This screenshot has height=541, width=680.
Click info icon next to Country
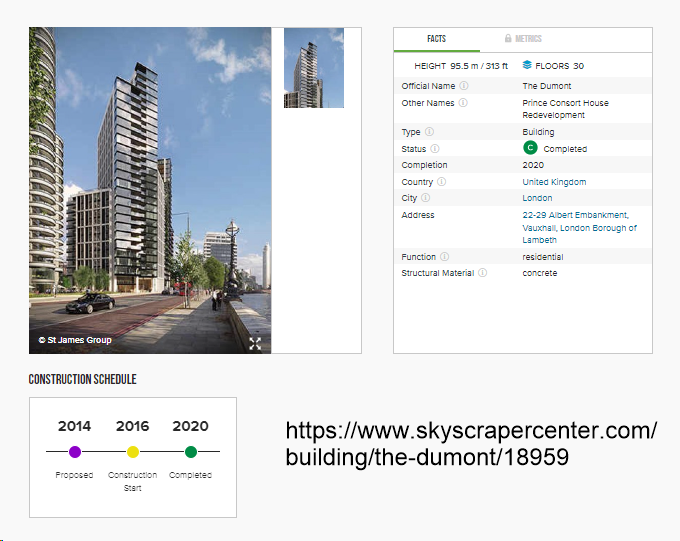[441, 181]
